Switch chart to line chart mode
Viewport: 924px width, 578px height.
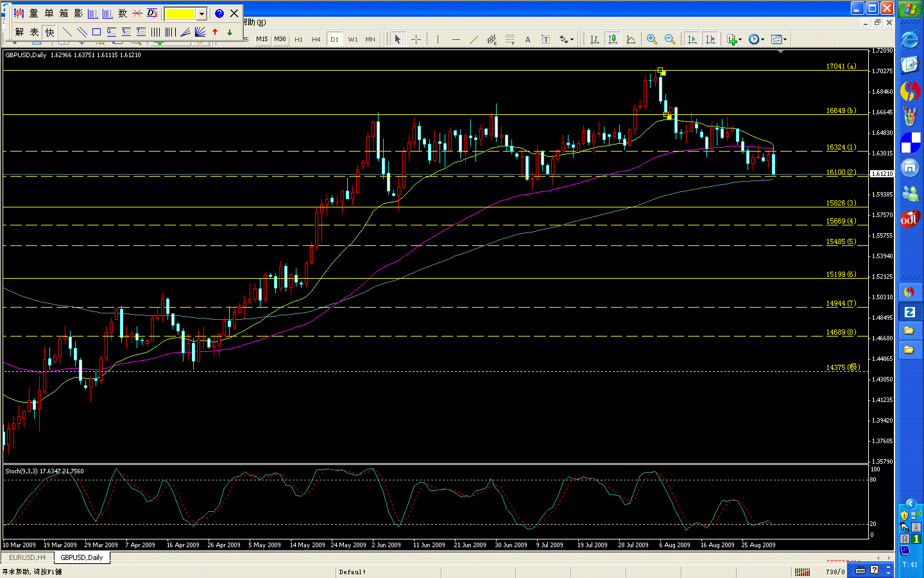[x=631, y=39]
